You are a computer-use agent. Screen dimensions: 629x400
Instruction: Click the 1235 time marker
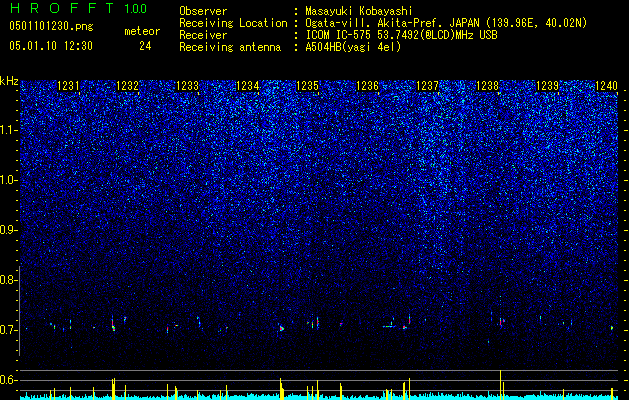tap(307, 86)
